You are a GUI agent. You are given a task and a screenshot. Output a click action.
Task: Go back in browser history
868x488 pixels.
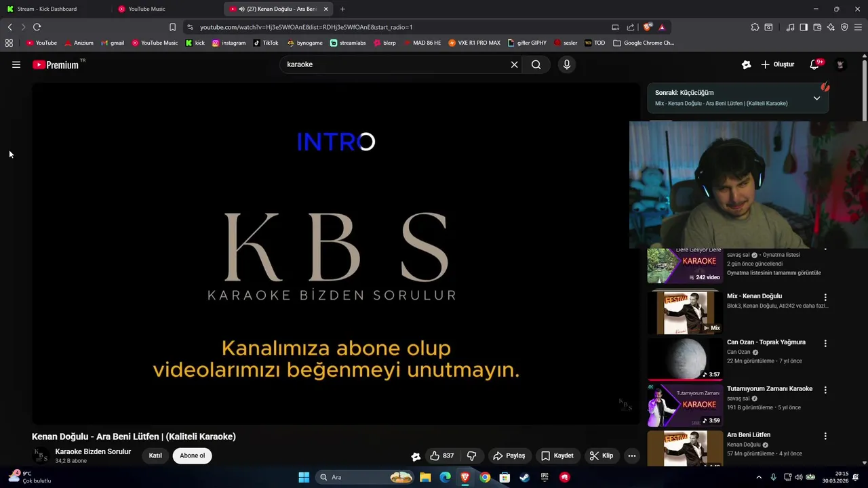click(x=10, y=27)
